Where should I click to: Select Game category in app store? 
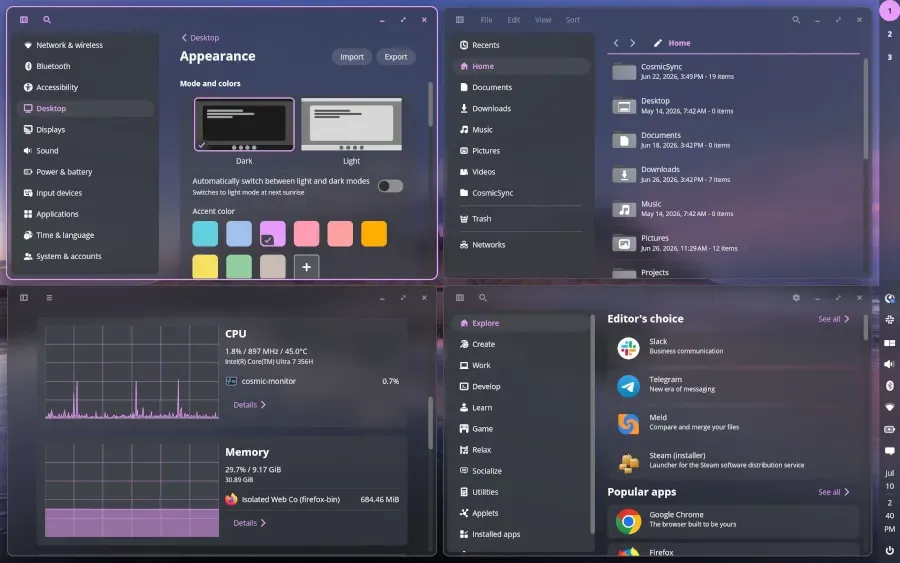(521, 429)
